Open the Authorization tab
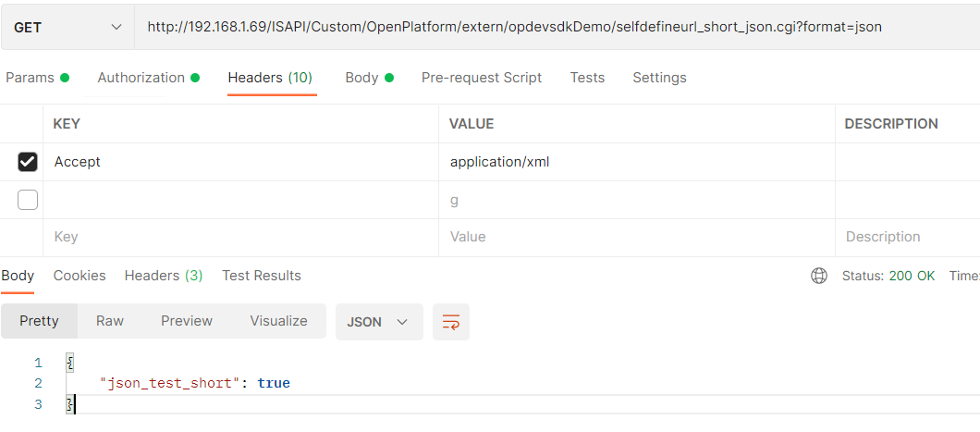This screenshot has height=432, width=980. (148, 78)
